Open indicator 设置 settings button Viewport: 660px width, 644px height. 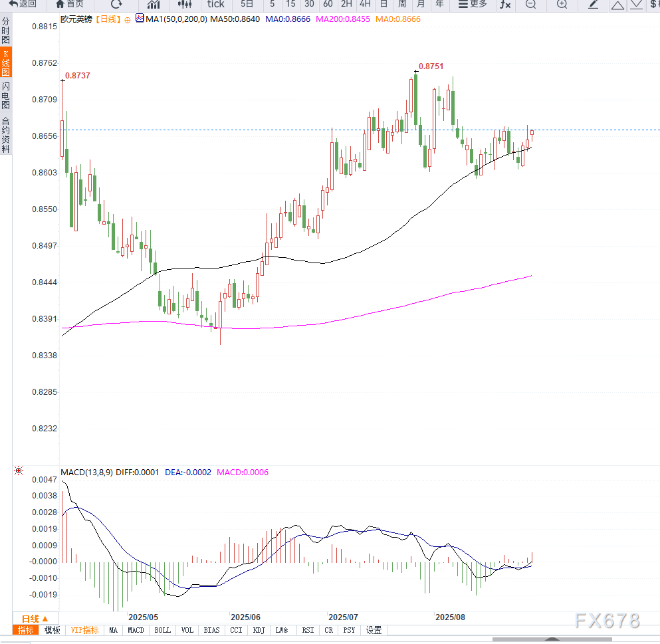pos(374,630)
